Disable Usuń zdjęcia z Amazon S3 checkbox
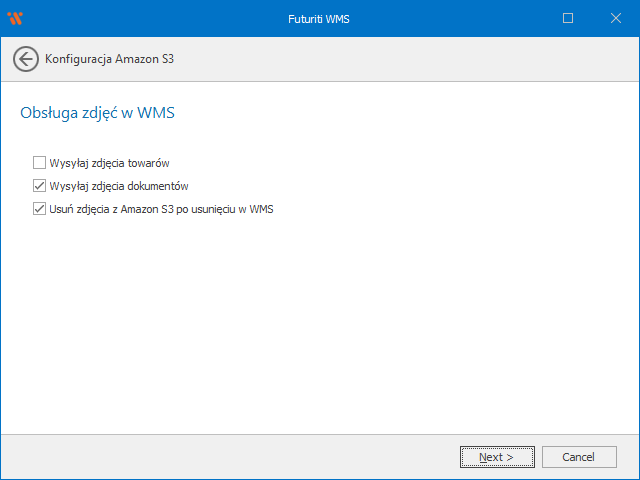 39,210
